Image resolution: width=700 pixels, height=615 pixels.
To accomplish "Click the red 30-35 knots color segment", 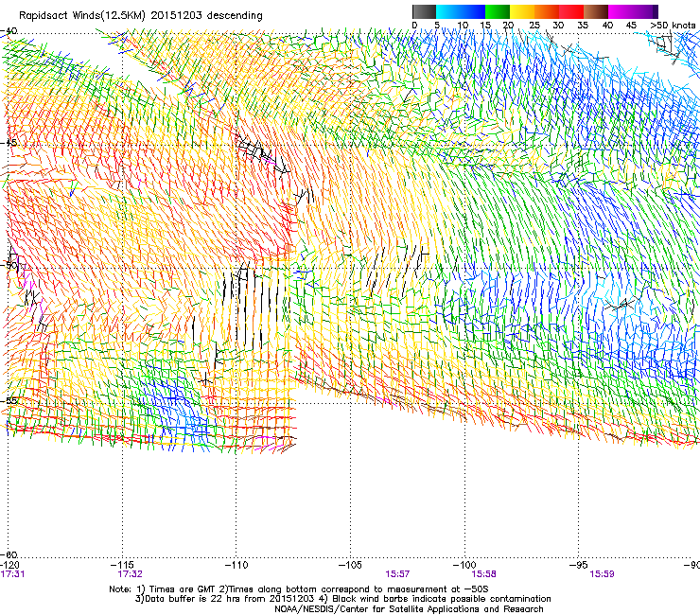I will point(571,12).
